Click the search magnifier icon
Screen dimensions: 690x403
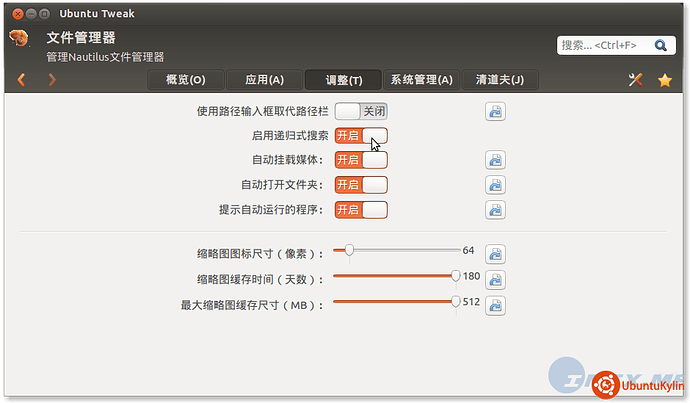pyautogui.click(x=660, y=45)
